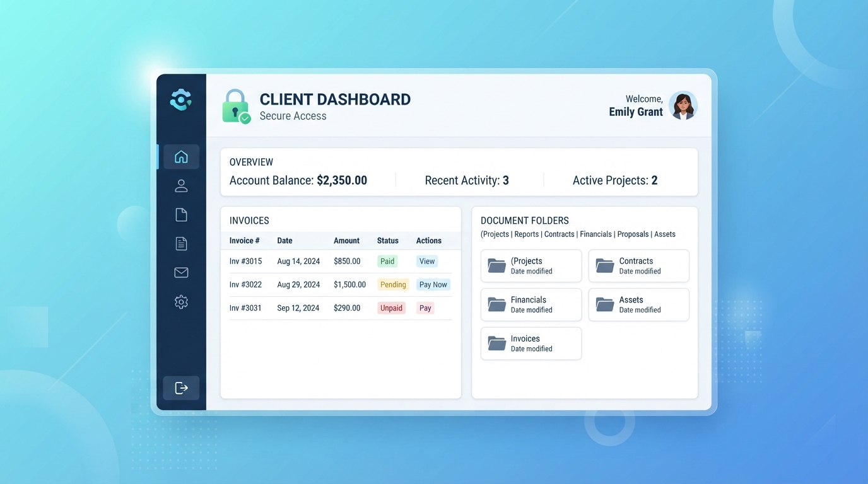Click the Invoices folder icon
The width and height of the screenshot is (868, 484).
(497, 343)
